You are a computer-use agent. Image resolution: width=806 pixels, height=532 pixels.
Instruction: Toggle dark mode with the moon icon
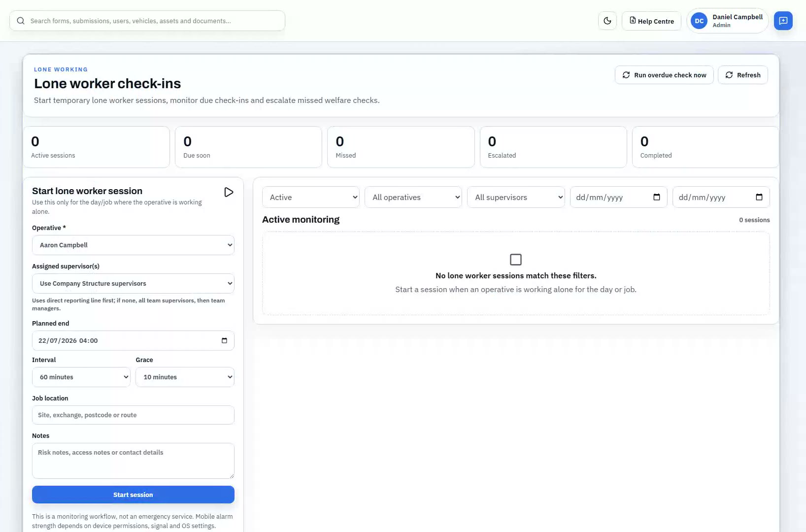[607, 21]
